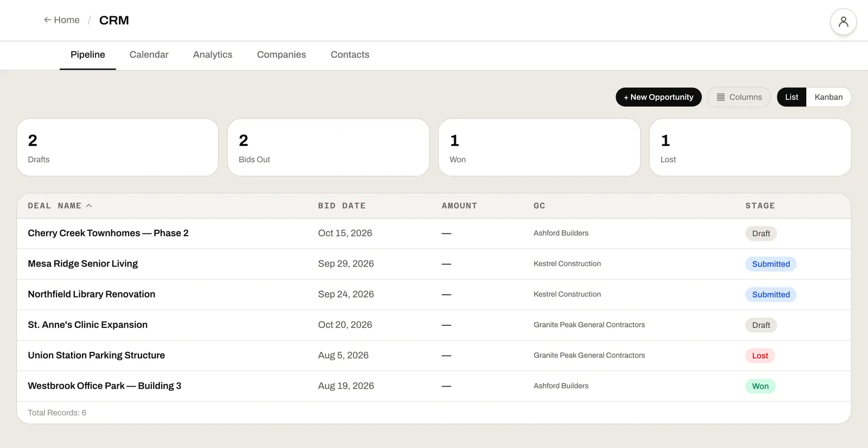Switch to the Pipeline tab
Screen dimensions: 868x448
point(88,55)
